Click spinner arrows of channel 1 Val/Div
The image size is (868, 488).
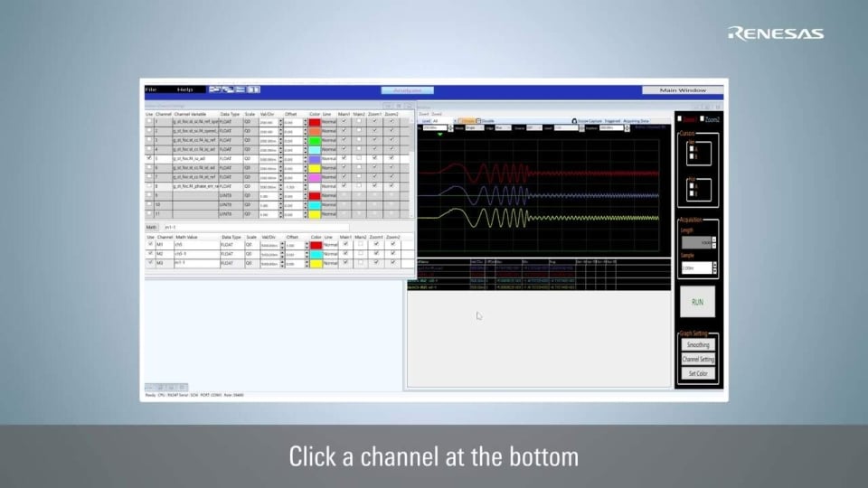tap(280, 122)
